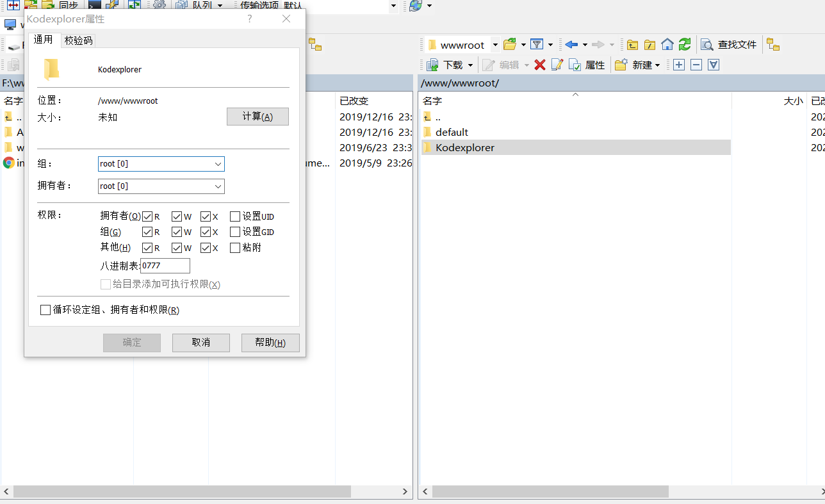825x504 pixels.
Task: Click local panel horizontal scrollbar thumb
Action: (182, 491)
